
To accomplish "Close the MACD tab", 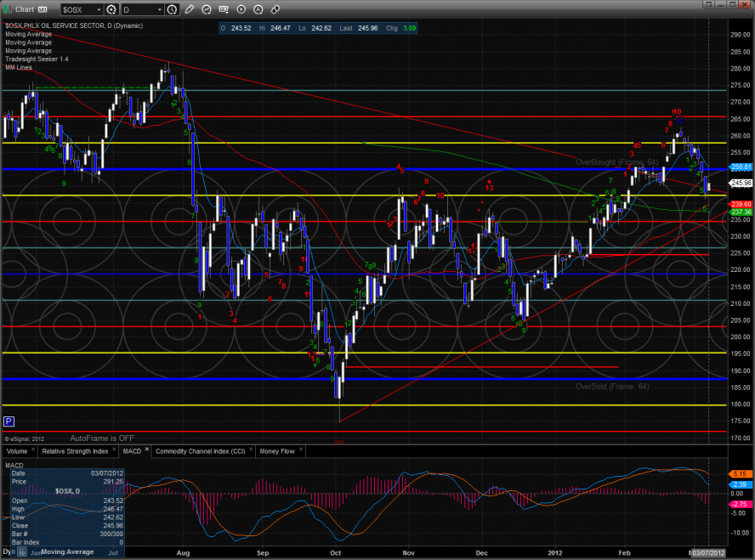I will point(146,450).
